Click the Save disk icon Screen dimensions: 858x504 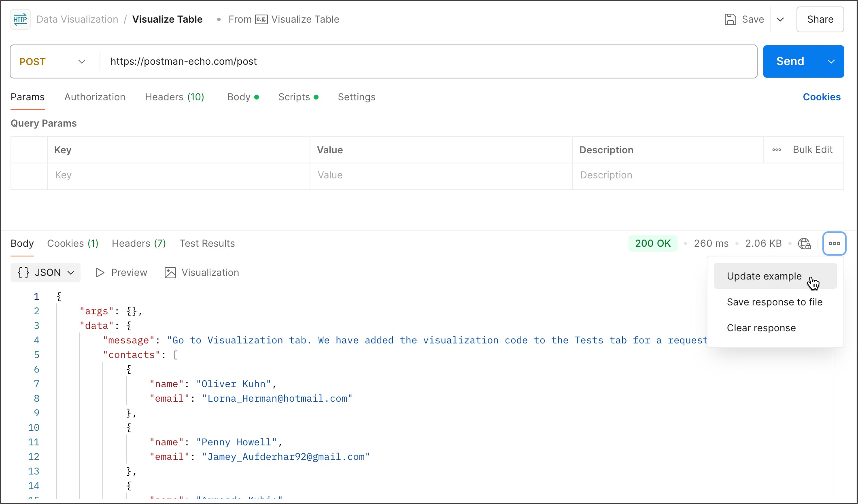pos(730,19)
